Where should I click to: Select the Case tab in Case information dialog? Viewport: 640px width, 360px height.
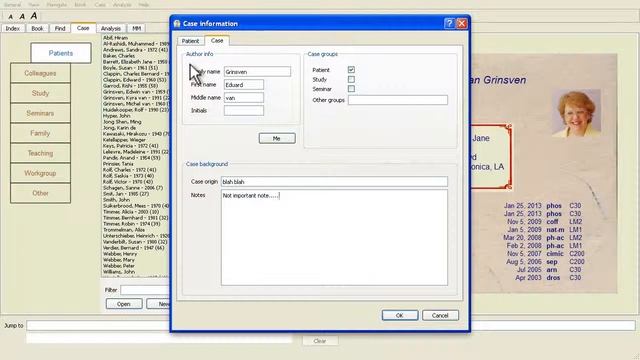pyautogui.click(x=217, y=40)
